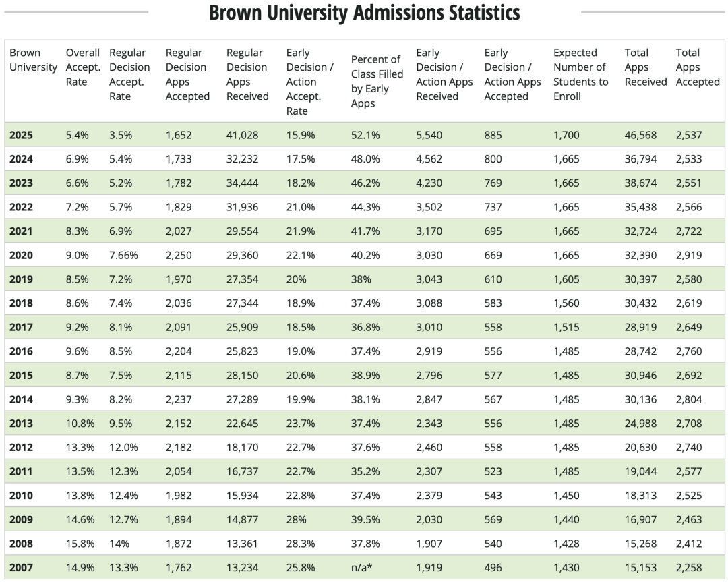The width and height of the screenshot is (728, 582).
Task: Select the Overall Accept. Rate column header
Action: click(82, 67)
